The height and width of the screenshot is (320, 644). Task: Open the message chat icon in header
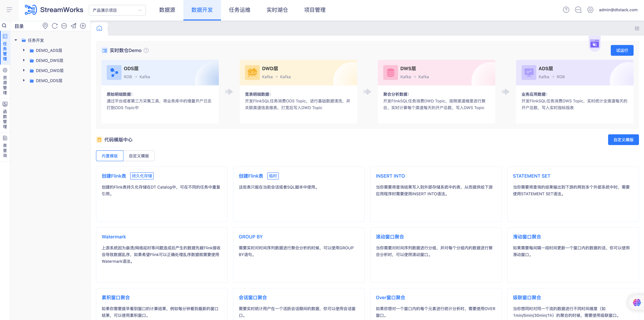tap(578, 10)
